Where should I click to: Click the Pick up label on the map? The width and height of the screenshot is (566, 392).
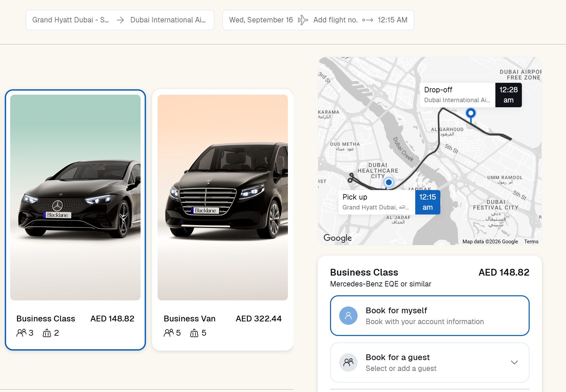(x=355, y=197)
